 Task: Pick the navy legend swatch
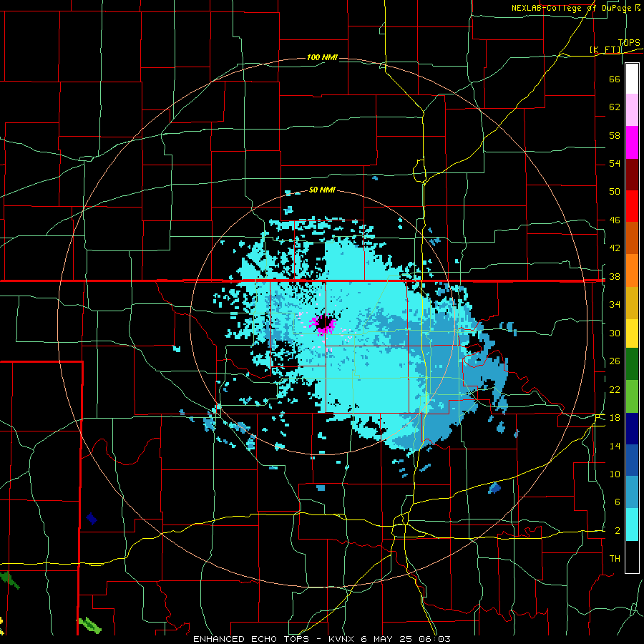tap(632, 429)
